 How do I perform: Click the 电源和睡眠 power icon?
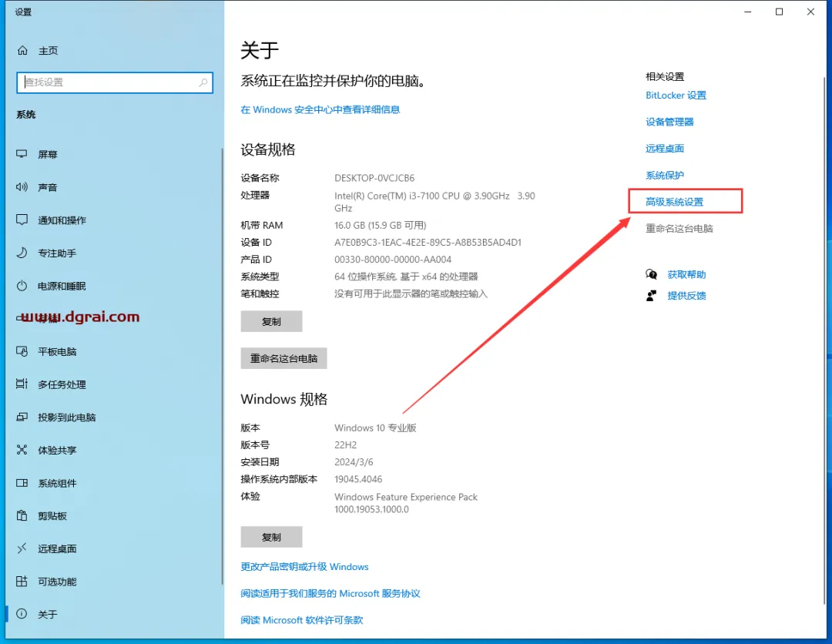[x=22, y=286]
